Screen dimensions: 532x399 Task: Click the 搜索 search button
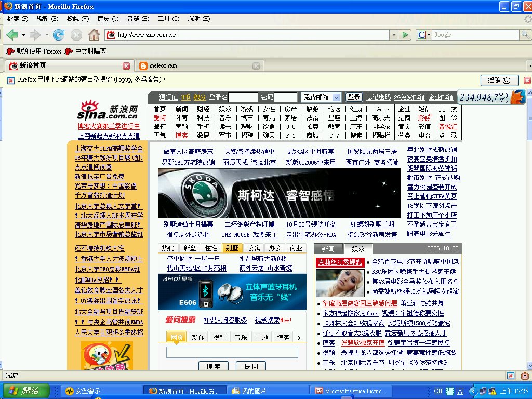click(x=213, y=366)
